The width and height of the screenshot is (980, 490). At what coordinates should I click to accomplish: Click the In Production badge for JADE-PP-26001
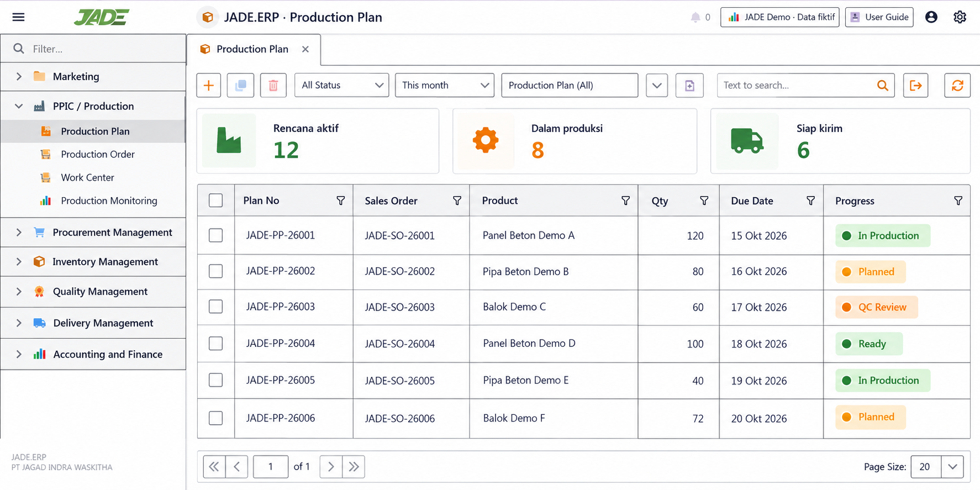(x=883, y=236)
